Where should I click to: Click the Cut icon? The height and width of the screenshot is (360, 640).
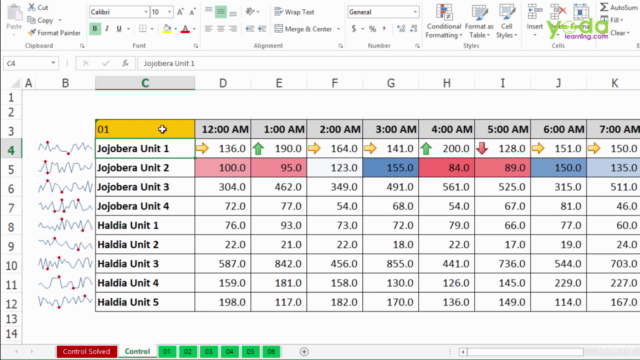pyautogui.click(x=31, y=7)
